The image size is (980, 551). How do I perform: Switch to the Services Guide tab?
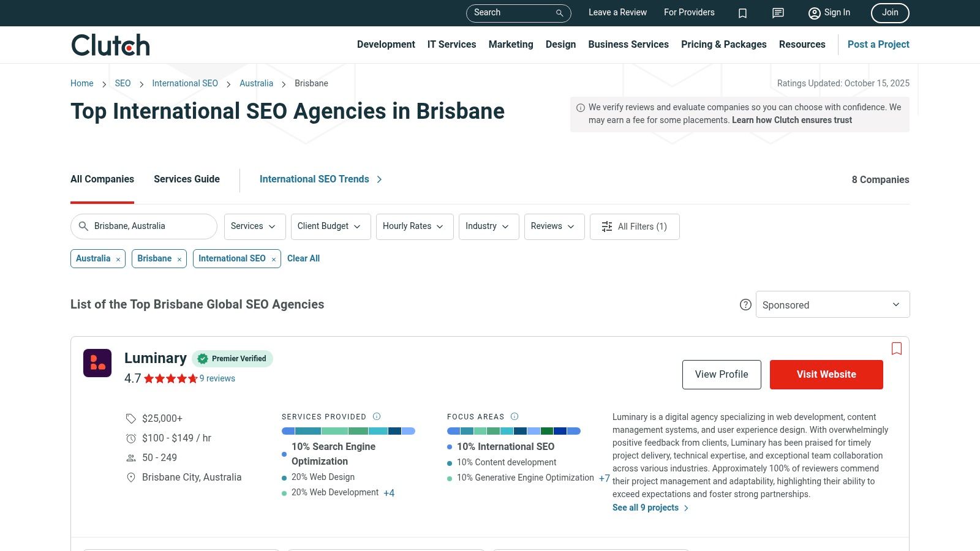coord(187,179)
